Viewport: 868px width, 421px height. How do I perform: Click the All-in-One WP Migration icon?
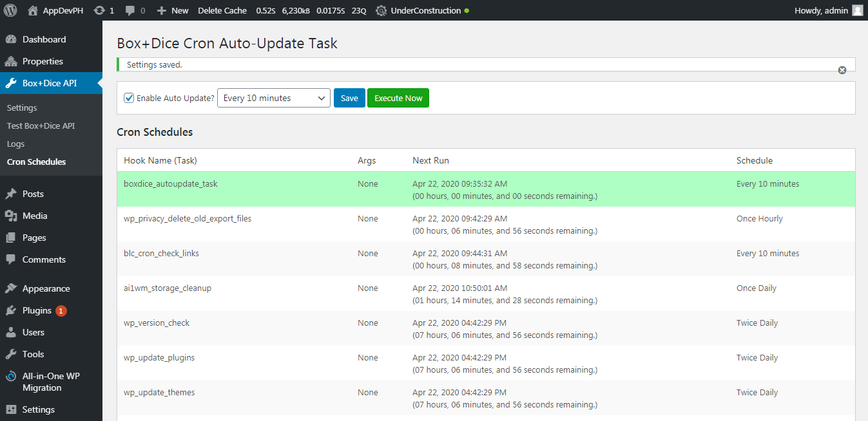11,377
